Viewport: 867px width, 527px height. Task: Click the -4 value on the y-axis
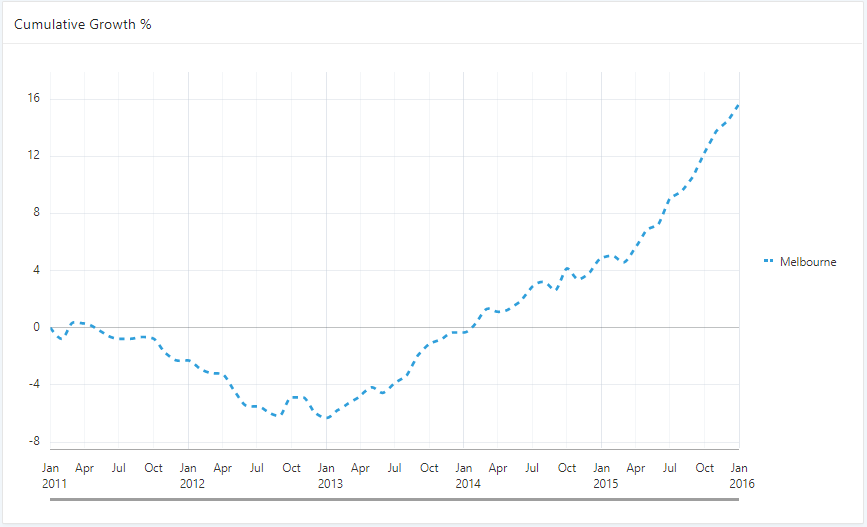(x=33, y=384)
